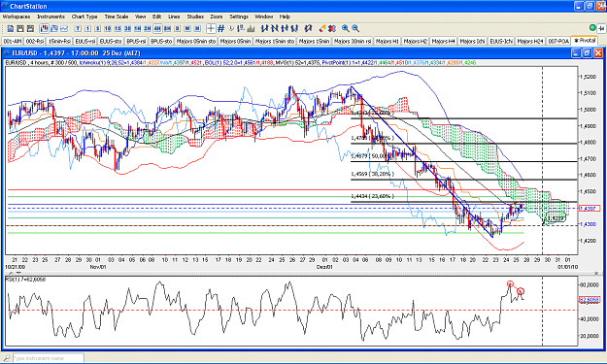Toggle the crosshair cursor icon

pyautogui.click(x=211, y=28)
